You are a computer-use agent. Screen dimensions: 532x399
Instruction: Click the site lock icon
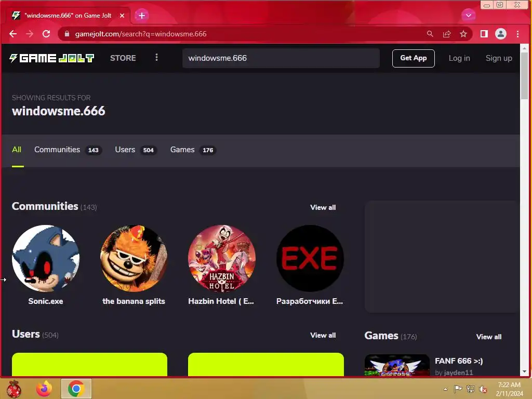click(x=67, y=34)
